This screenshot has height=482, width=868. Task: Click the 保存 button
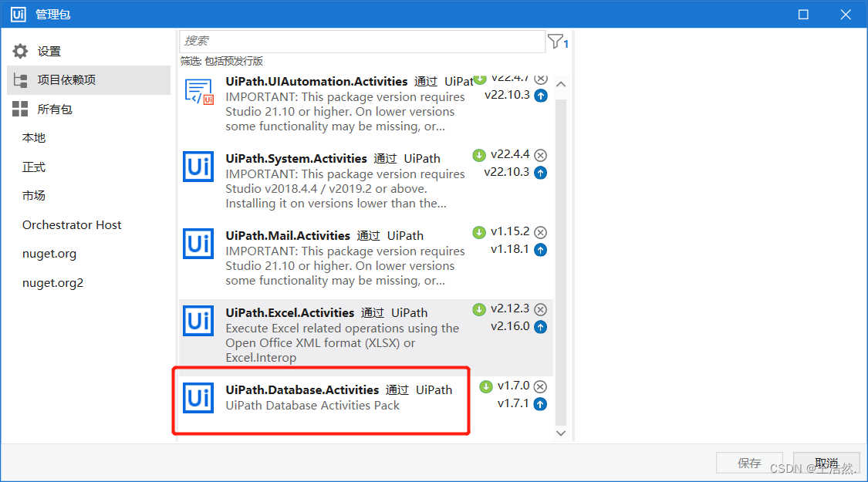(749, 462)
